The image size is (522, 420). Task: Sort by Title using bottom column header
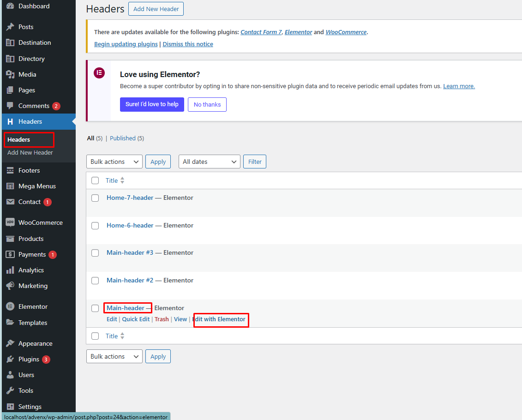pyautogui.click(x=115, y=336)
